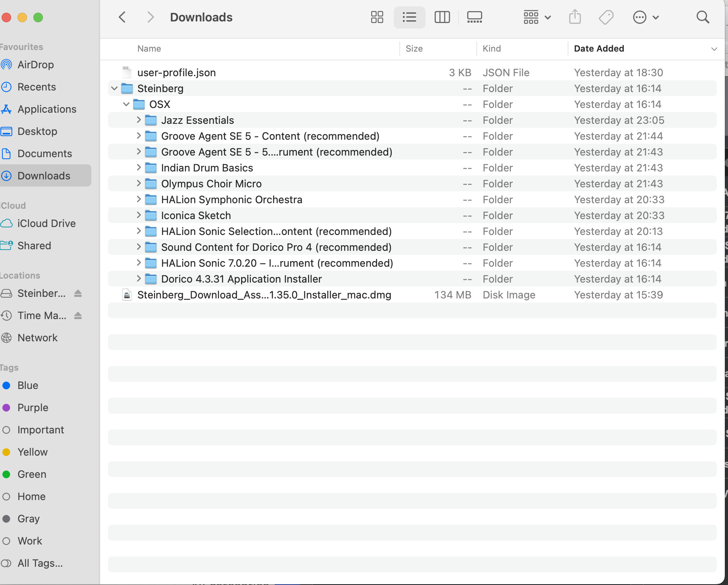
Task: Eject the Time Machine volume
Action: tap(78, 316)
